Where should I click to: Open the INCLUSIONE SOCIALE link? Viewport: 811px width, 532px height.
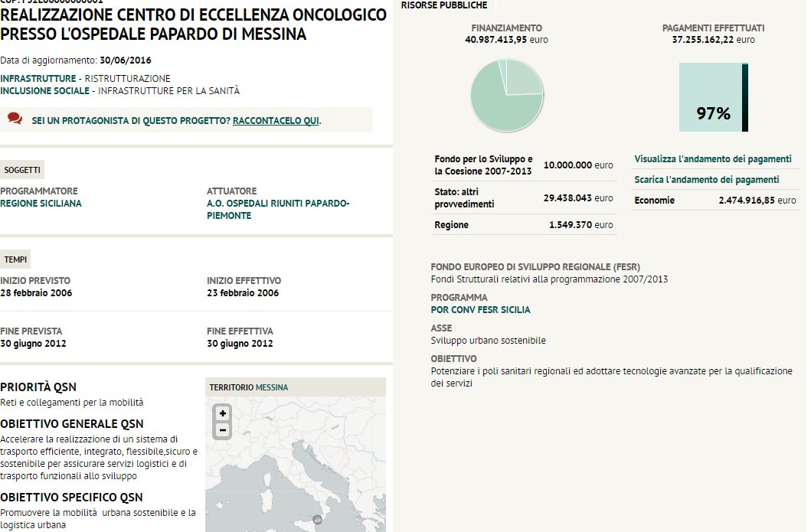pos(45,91)
